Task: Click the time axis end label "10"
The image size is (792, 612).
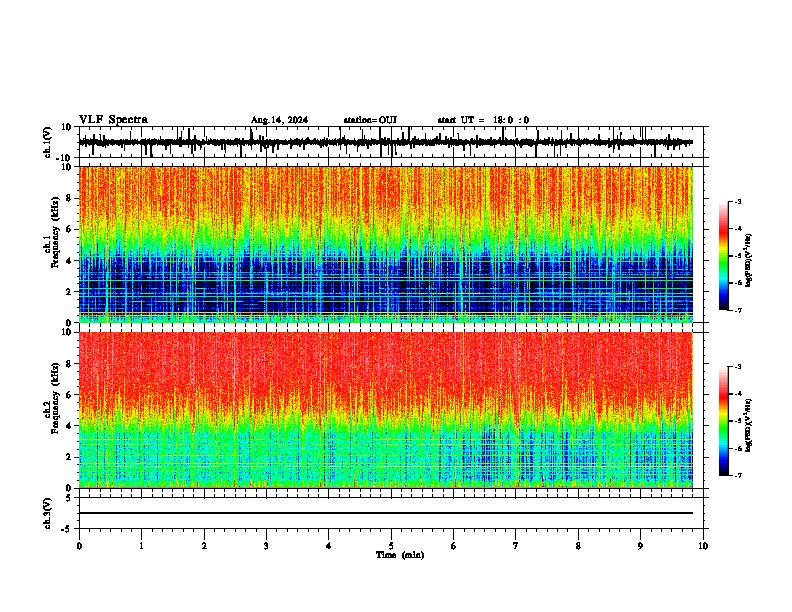Action: pyautogui.click(x=703, y=546)
